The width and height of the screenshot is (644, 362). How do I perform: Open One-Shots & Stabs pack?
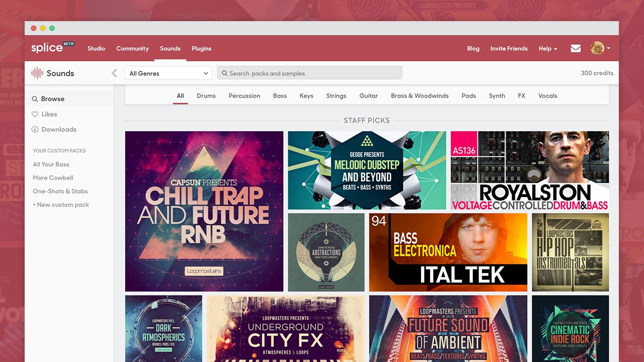click(x=60, y=192)
